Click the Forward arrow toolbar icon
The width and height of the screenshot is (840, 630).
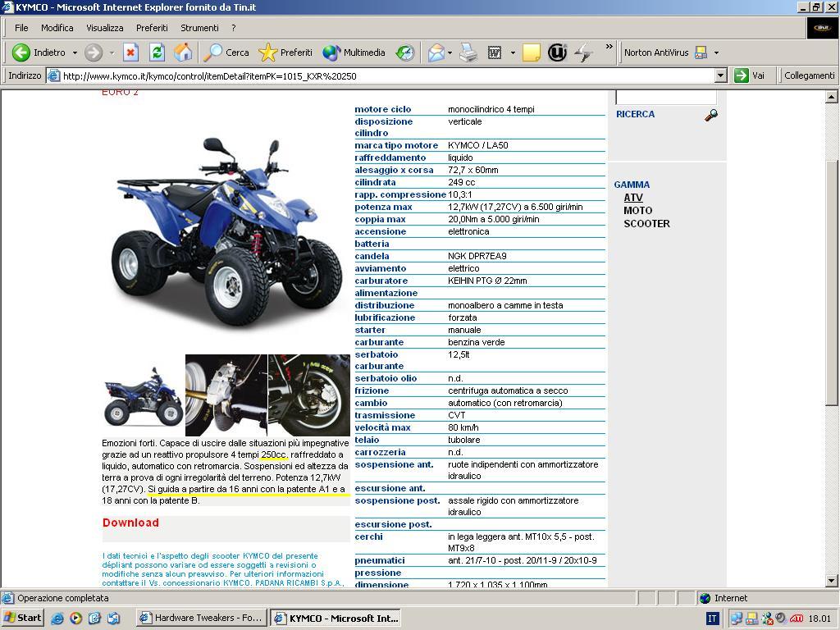(x=94, y=52)
